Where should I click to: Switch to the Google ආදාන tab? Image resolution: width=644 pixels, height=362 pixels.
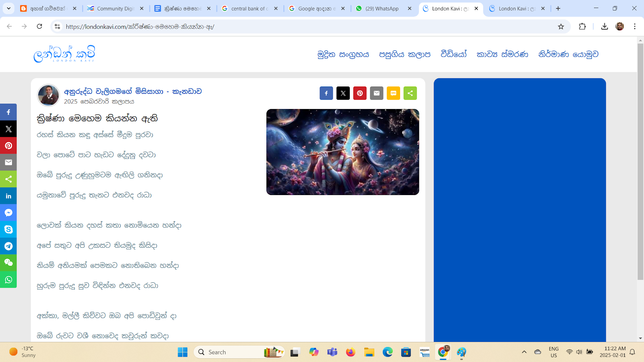tap(317, 8)
